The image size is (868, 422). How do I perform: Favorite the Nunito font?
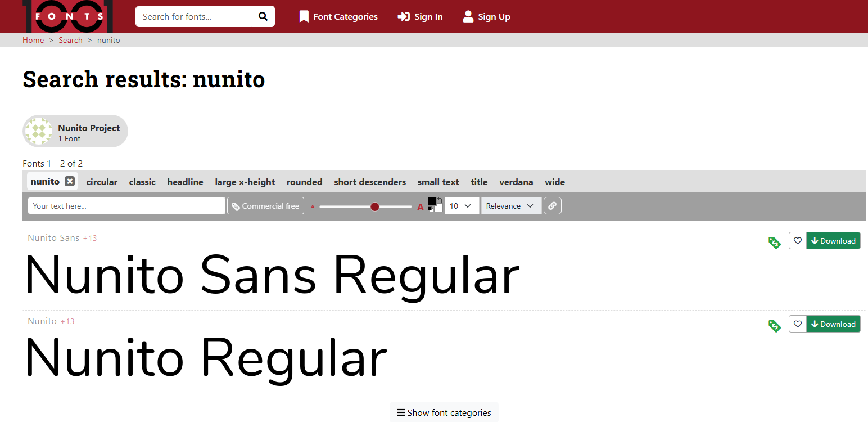click(798, 324)
